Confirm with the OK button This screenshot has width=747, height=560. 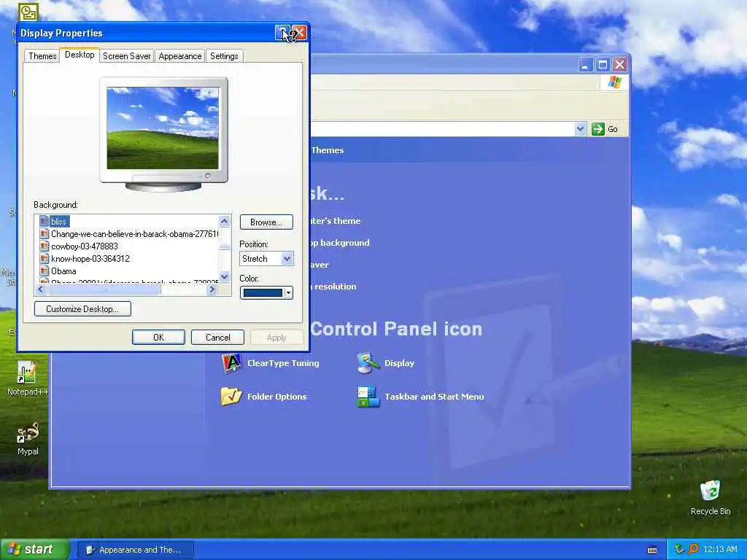pos(158,337)
